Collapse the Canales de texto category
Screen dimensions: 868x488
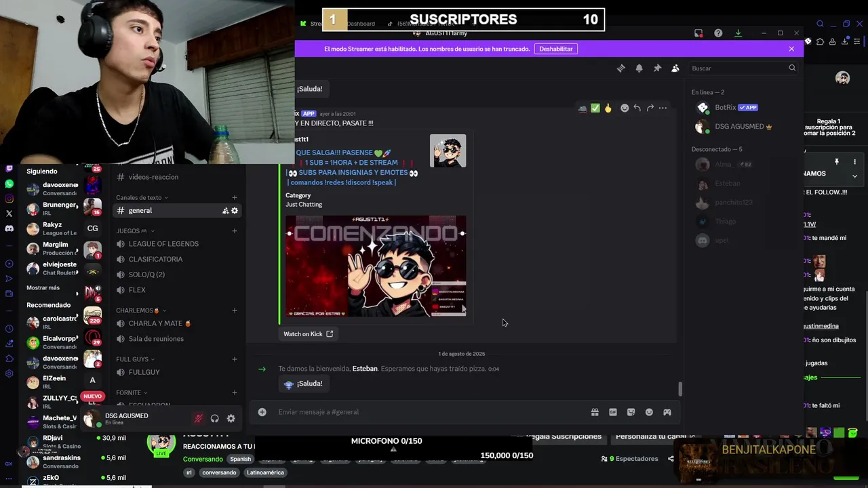point(142,198)
